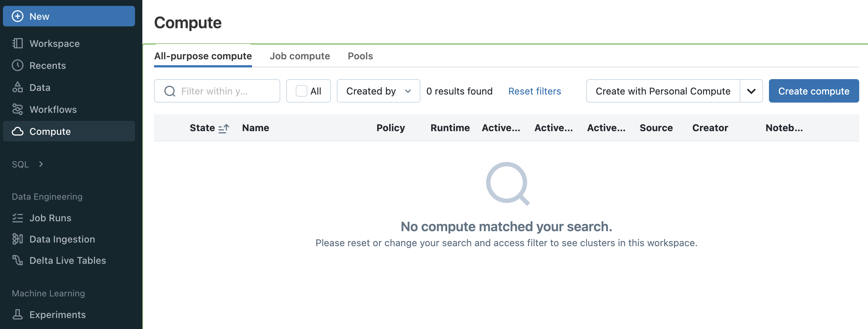This screenshot has width=868, height=329.
Task: Open Workflows in the sidebar
Action: 69,109
